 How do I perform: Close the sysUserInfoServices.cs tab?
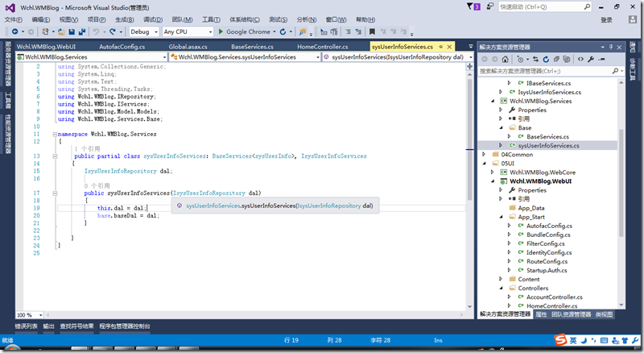(x=449, y=47)
